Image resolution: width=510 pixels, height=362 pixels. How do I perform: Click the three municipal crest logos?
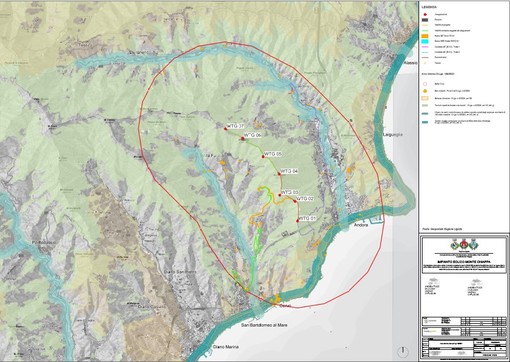pos(464,245)
